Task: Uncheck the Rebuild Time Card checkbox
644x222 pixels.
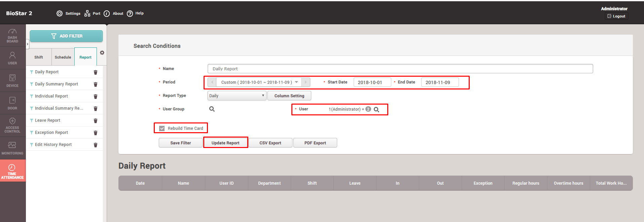Action: pos(162,128)
